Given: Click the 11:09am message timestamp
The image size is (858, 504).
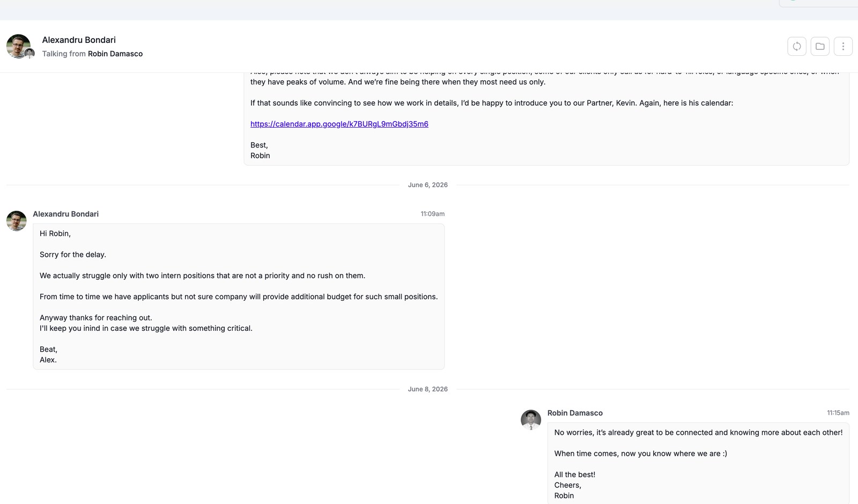Looking at the screenshot, I should (432, 214).
